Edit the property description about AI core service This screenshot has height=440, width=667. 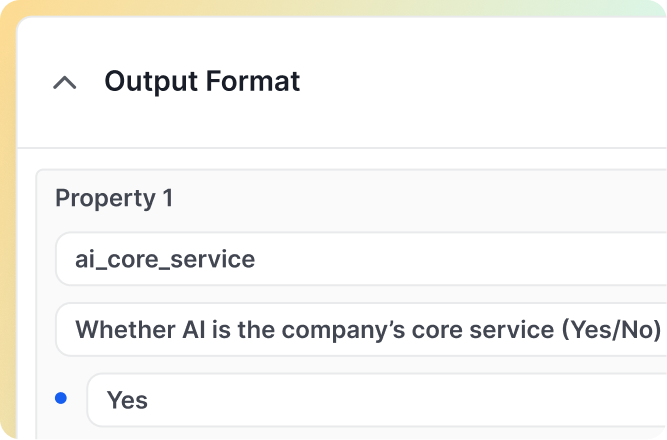click(360, 329)
